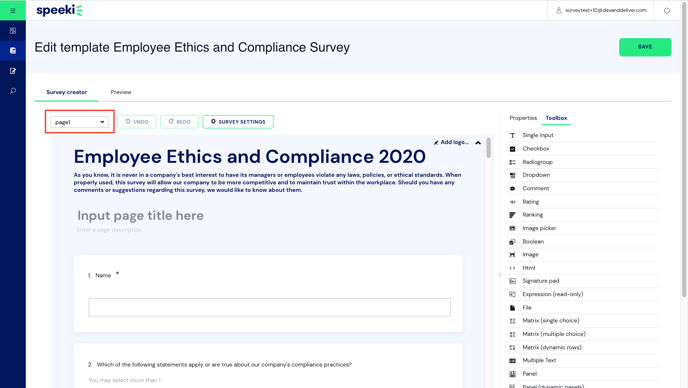Click the Multiple Text toolbox icon
The width and height of the screenshot is (688, 388).
click(512, 360)
